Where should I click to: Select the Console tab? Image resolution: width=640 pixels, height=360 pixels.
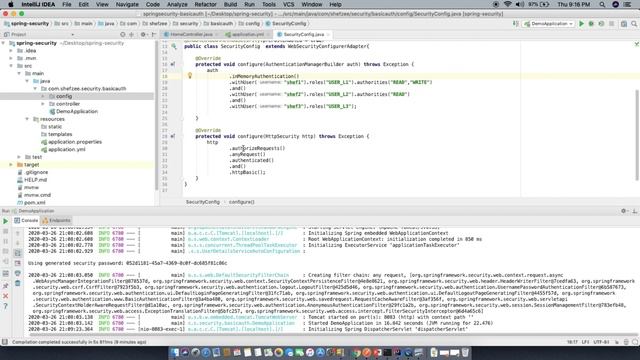pos(27,220)
